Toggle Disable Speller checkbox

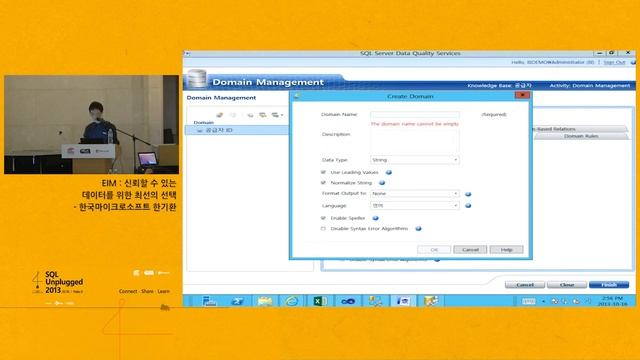click(323, 218)
